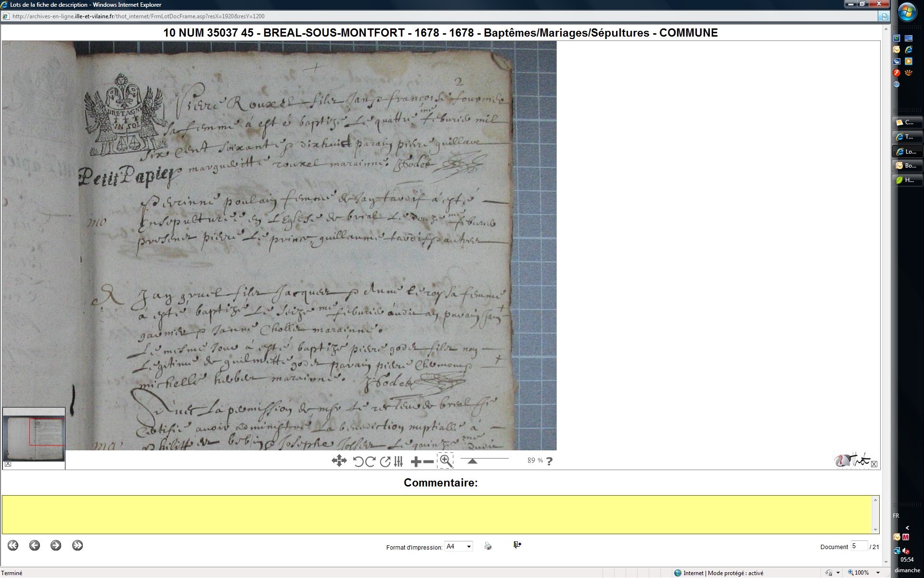Go to the next document page

click(x=56, y=545)
